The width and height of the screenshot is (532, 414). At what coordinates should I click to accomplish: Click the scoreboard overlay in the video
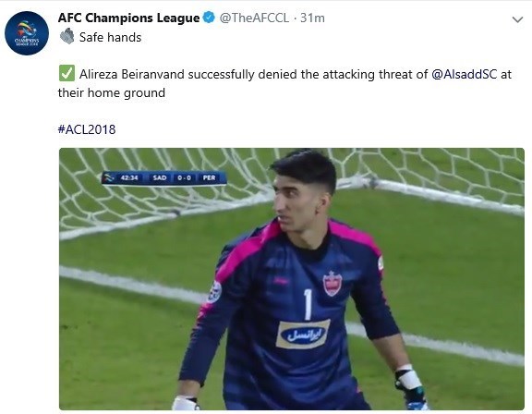163,177
